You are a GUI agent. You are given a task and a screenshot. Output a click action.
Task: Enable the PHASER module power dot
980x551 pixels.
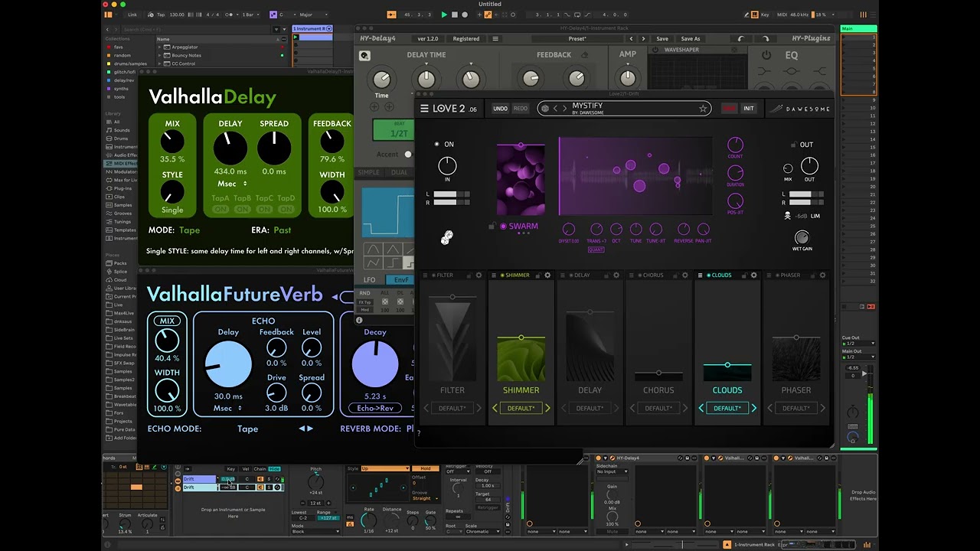(777, 275)
